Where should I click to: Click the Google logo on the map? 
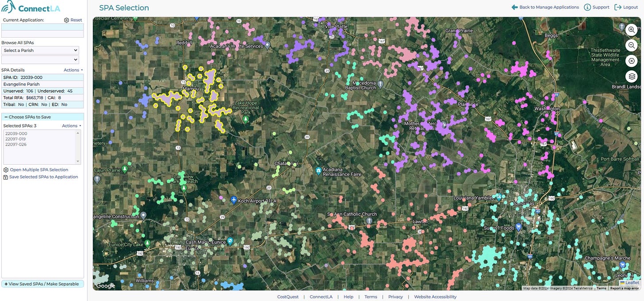click(106, 286)
